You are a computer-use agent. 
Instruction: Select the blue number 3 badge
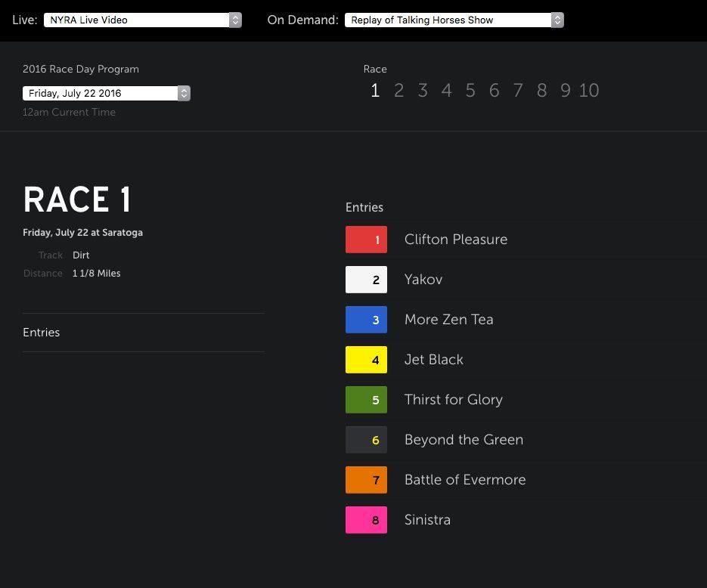pos(366,320)
